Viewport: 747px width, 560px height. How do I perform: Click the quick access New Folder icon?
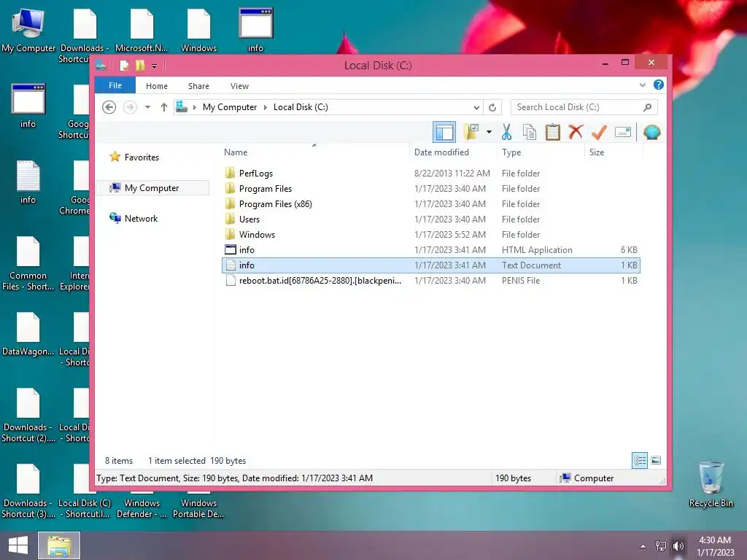click(x=140, y=66)
